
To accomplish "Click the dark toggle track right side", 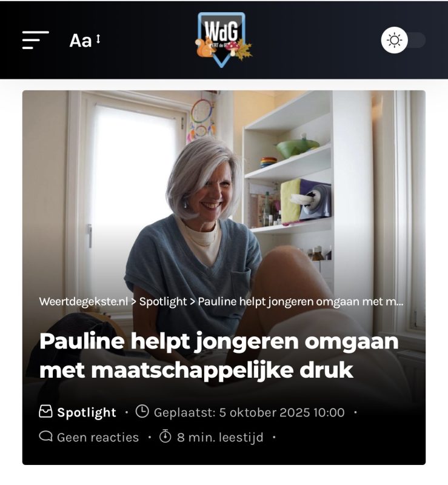I will point(418,40).
